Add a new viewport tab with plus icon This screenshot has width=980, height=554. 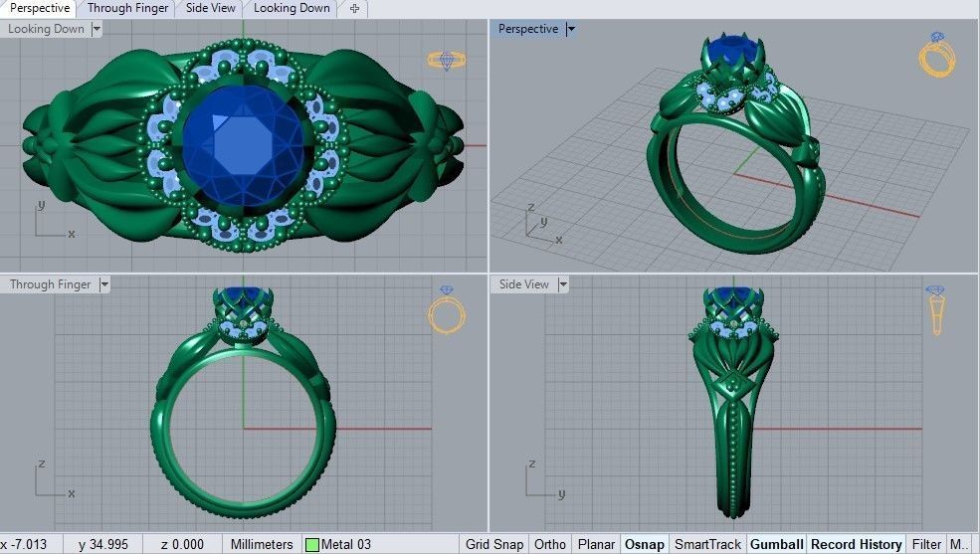(354, 9)
